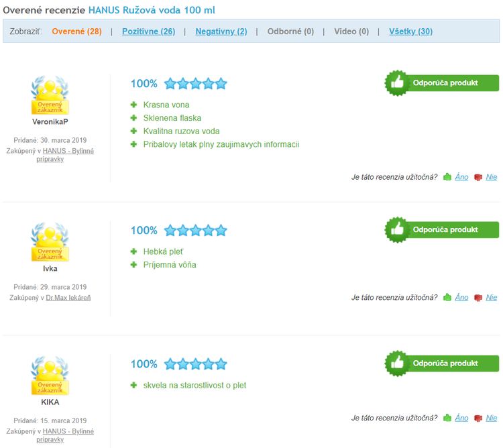Click star rating in KIKA's review

[195, 364]
